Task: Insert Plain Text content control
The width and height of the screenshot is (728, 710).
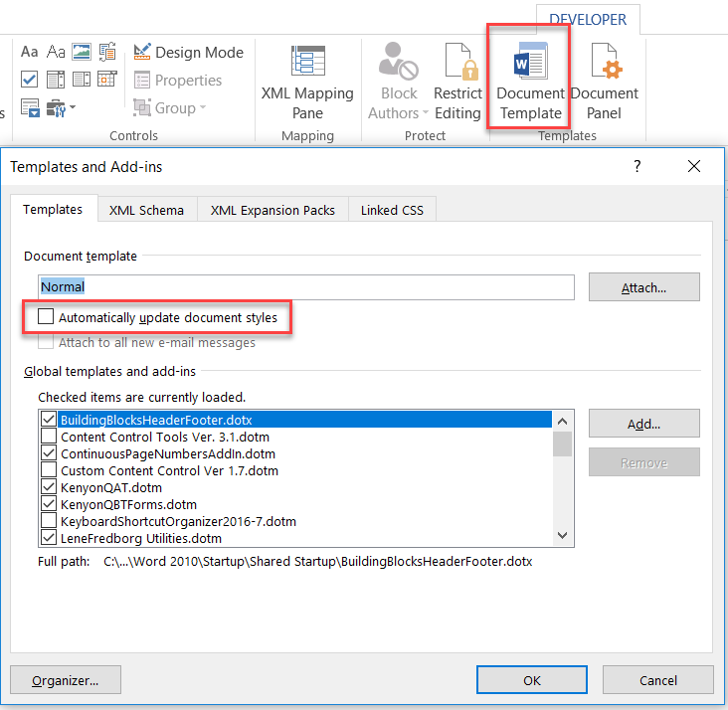Action: 56,51
